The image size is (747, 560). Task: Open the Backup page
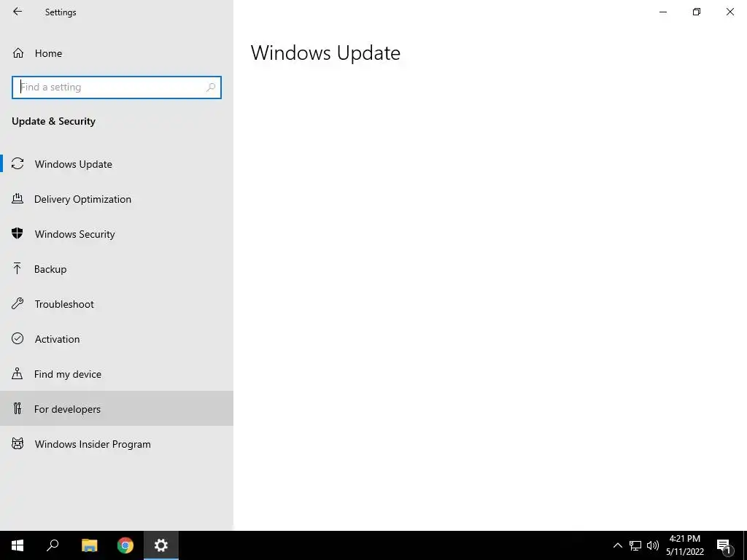click(117, 269)
